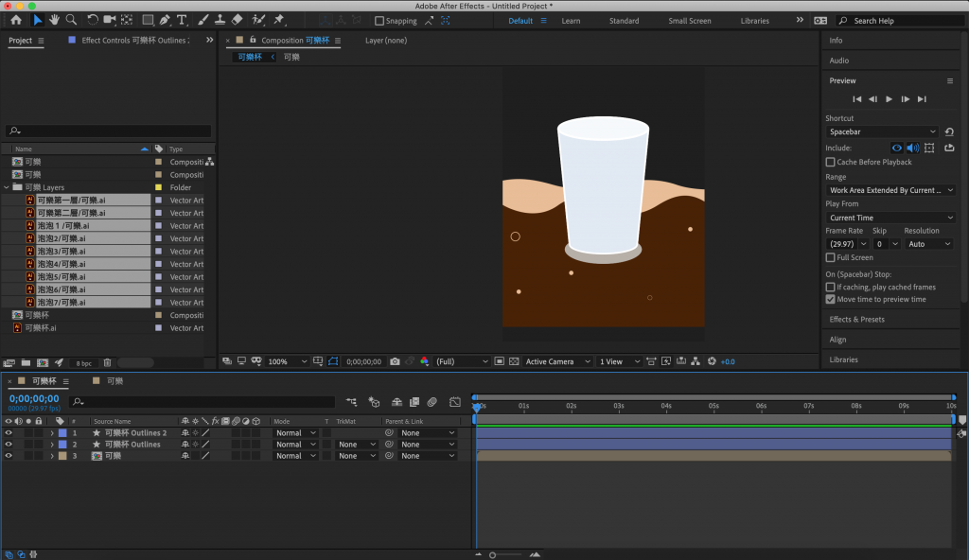Switch to the Small Screen workspace
Image resolution: width=969 pixels, height=560 pixels.
click(689, 21)
